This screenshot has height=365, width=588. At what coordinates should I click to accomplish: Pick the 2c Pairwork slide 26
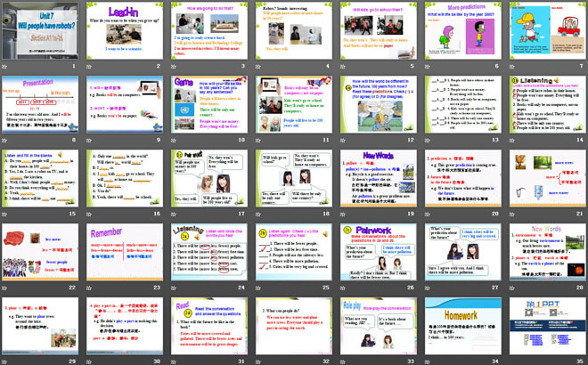point(379,252)
